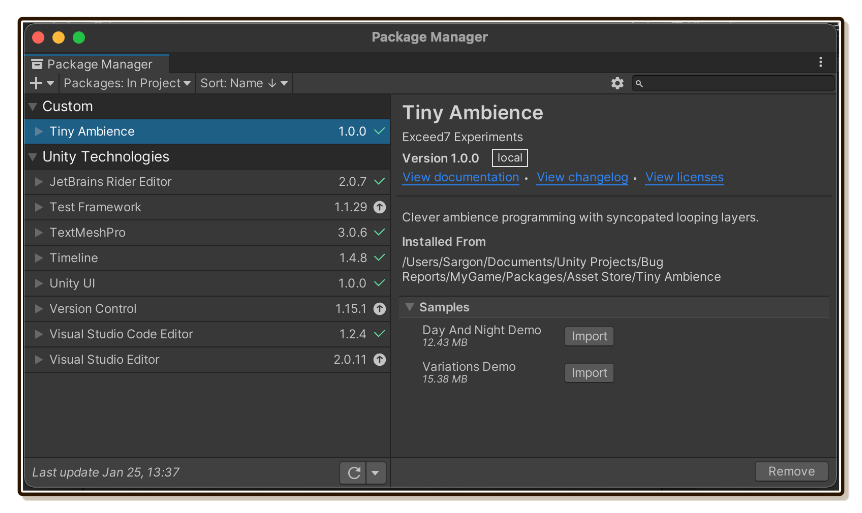Viewport: 862px width, 513px height.
Task: Click the Timeline installed checkmark
Action: [379, 257]
